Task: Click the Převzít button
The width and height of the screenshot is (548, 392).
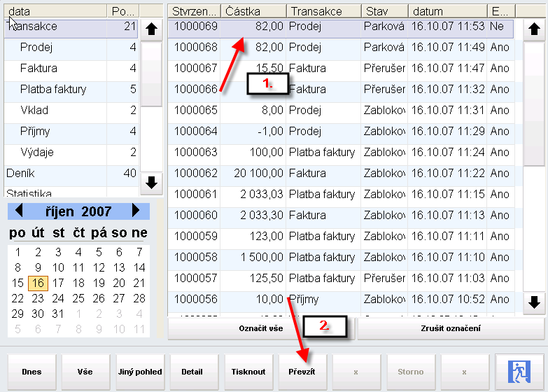Action: [x=302, y=372]
